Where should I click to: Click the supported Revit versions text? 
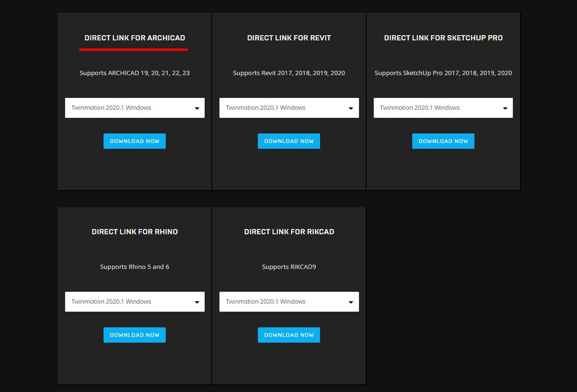coord(289,73)
